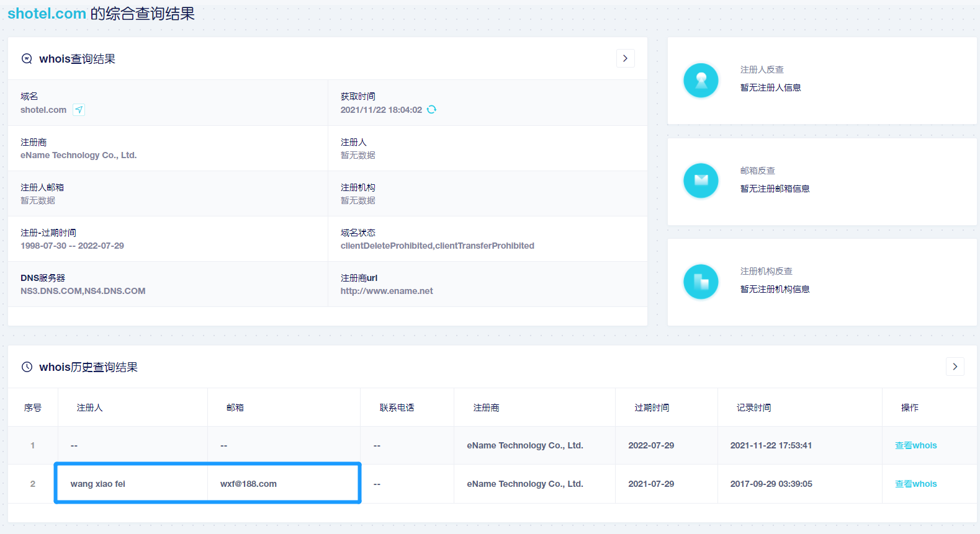Screen dimensions: 980x534
Task: Click the email reverse lookup envelope icon
Action: coord(701,180)
